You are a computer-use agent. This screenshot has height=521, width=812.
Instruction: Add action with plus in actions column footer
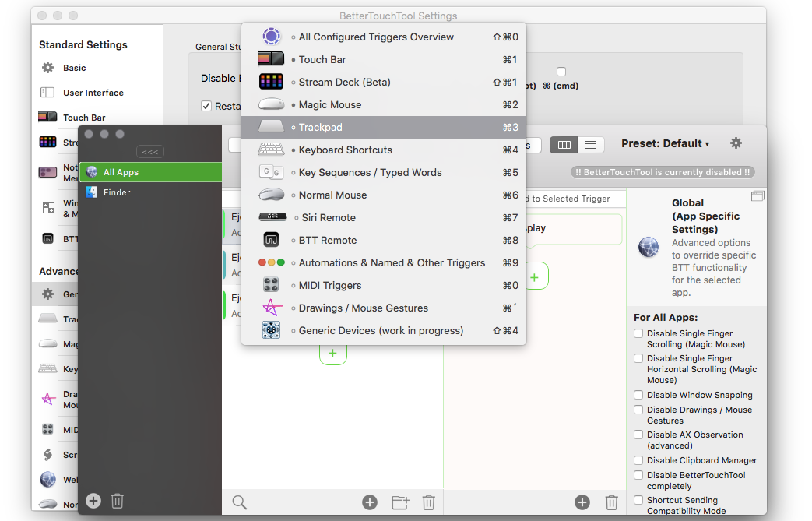pos(582,502)
